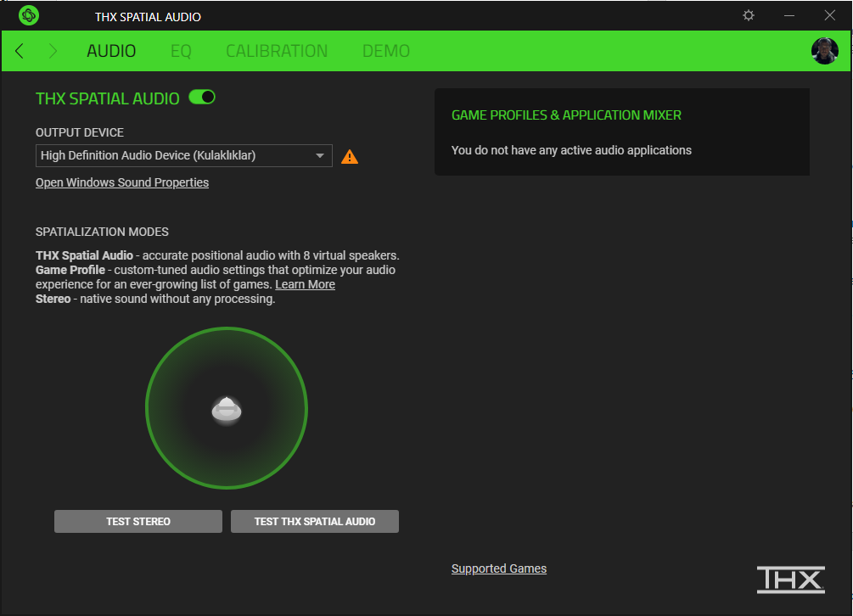Click the OUTPUT DEVICE label

pos(80,132)
